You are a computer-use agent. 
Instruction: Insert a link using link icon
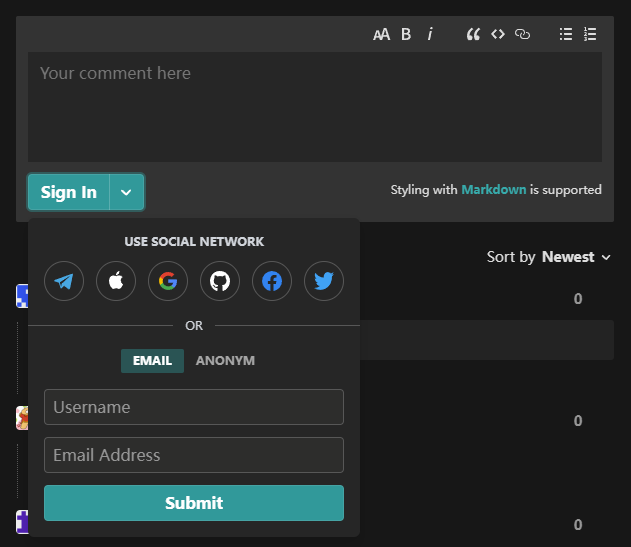522,34
